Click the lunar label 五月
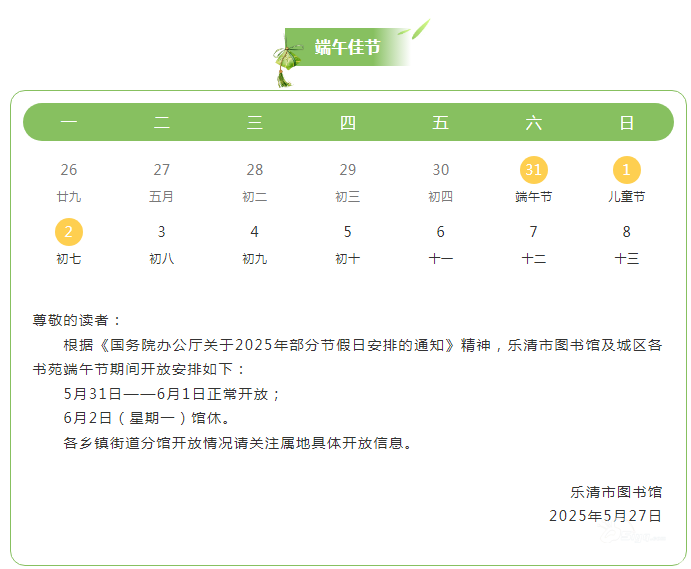The image size is (691, 569). pyautogui.click(x=161, y=197)
